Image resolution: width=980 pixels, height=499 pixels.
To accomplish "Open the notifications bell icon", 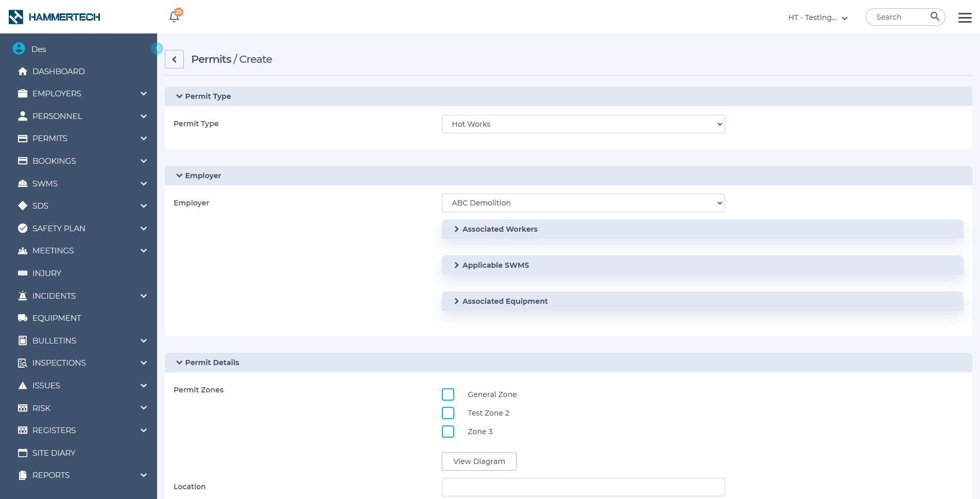I will (174, 17).
